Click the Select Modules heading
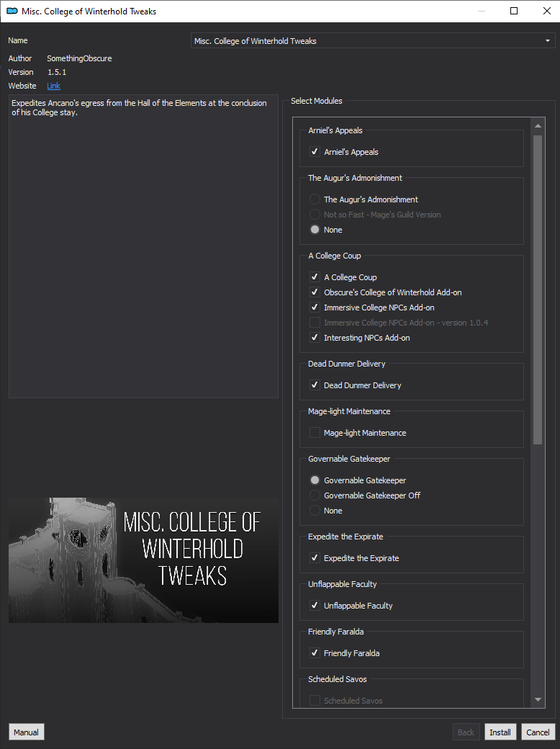560x749 pixels. coord(317,101)
